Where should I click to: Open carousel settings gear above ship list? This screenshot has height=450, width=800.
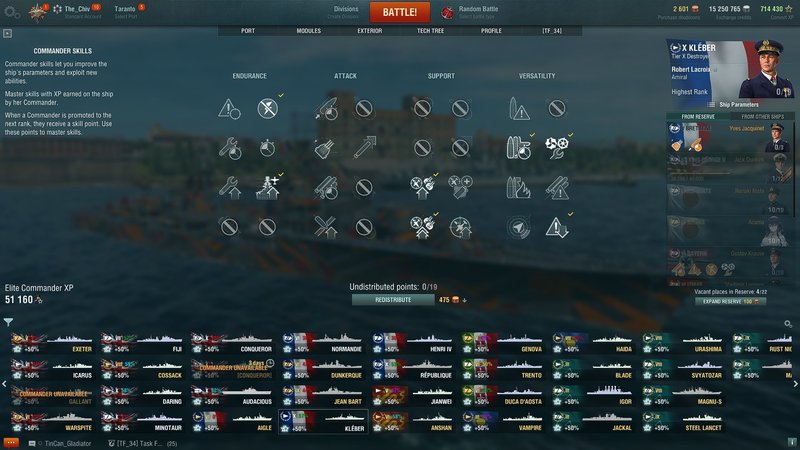[x=788, y=324]
